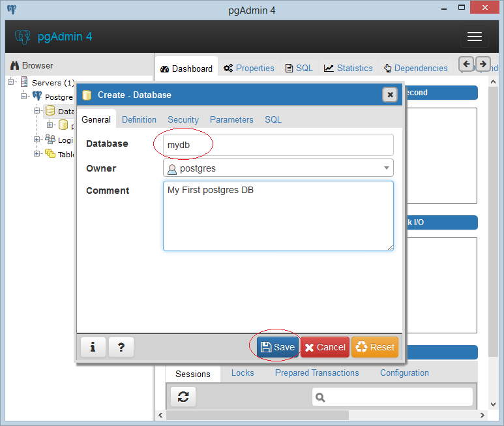Click the search magnifier icon
Screen dimensions: 504x426
tap(320, 397)
